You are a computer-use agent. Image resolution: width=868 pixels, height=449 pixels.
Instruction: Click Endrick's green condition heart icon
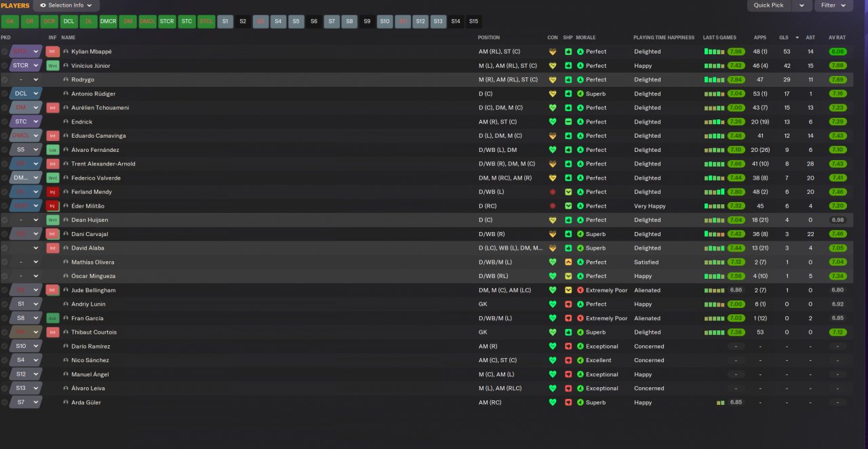point(553,122)
